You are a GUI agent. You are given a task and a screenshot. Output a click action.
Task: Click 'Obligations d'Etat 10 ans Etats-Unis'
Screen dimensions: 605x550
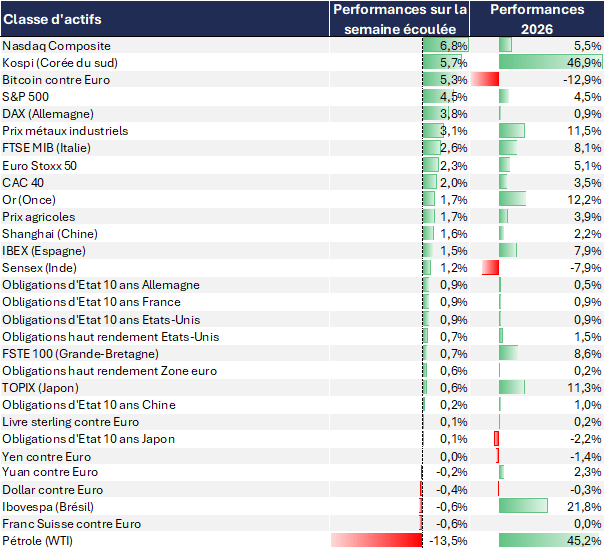tap(101, 320)
